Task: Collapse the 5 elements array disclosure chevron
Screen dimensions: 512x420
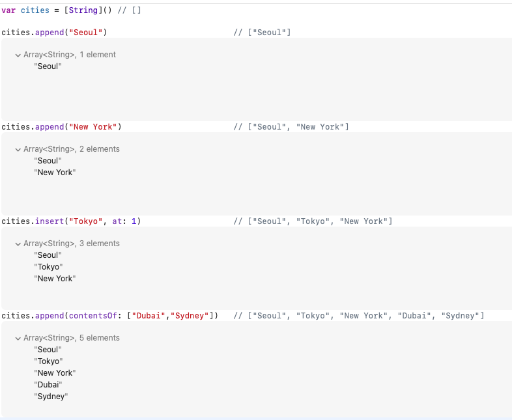Action: tap(18, 339)
